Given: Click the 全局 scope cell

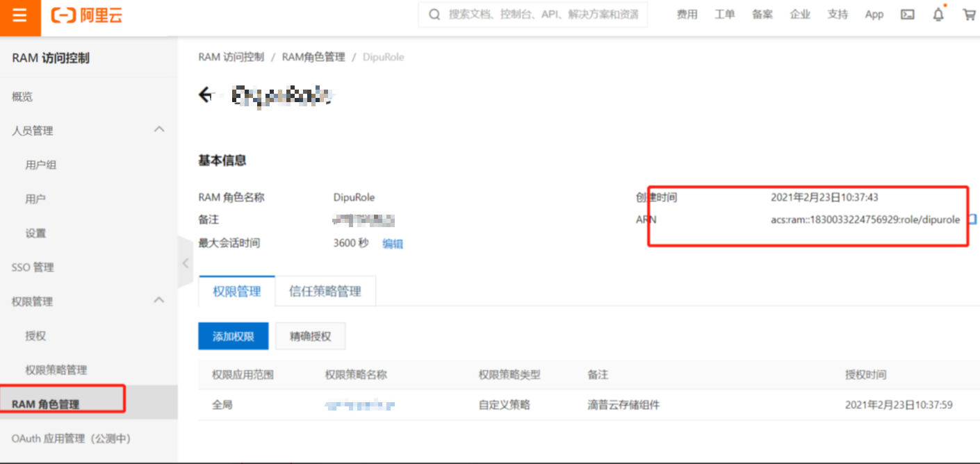Looking at the screenshot, I should (222, 404).
